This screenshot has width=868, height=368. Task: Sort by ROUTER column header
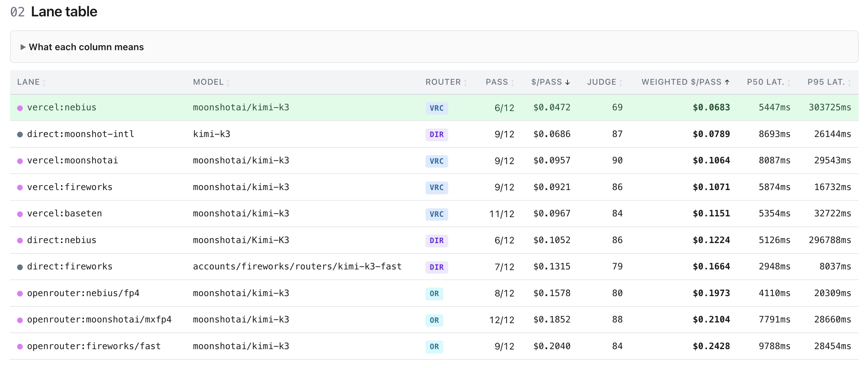tap(446, 82)
